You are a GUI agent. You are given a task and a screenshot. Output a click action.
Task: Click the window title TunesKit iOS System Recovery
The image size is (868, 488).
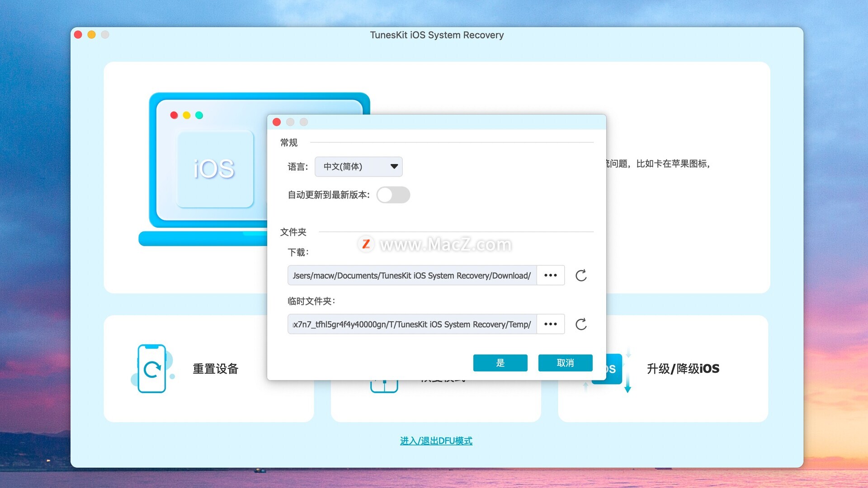pyautogui.click(x=437, y=35)
